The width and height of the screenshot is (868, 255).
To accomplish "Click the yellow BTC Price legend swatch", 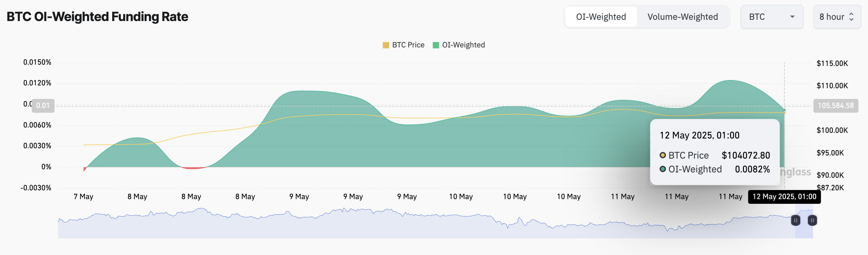I will [x=386, y=45].
